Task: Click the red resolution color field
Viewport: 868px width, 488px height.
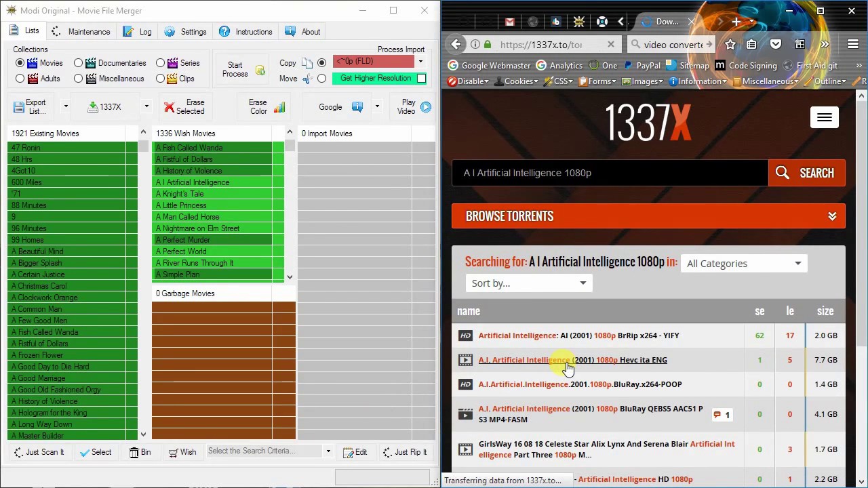Action: pos(373,62)
